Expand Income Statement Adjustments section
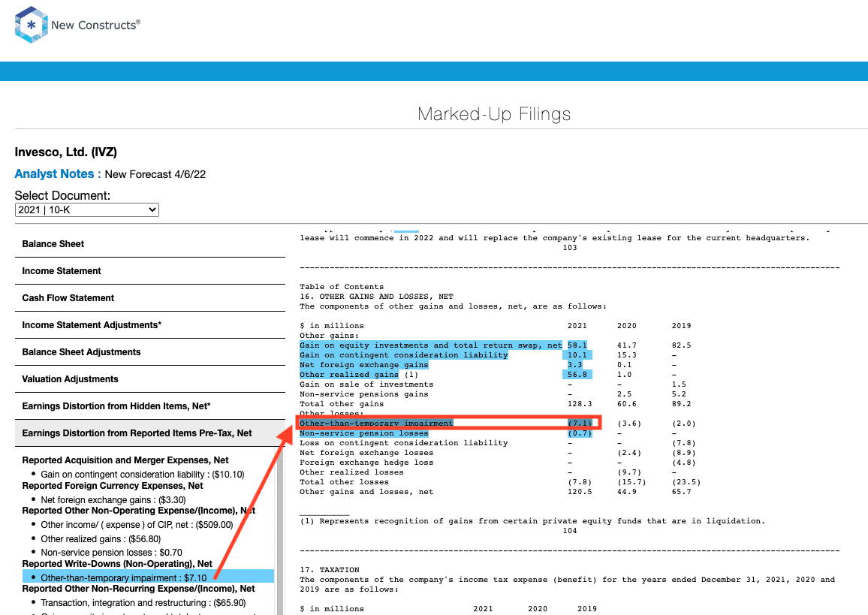868x615 pixels. pyautogui.click(x=150, y=325)
